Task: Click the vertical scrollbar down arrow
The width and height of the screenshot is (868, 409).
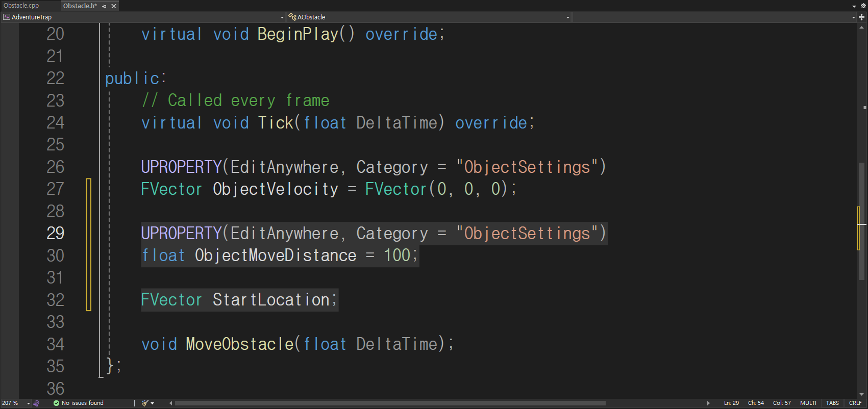Action: 862,394
